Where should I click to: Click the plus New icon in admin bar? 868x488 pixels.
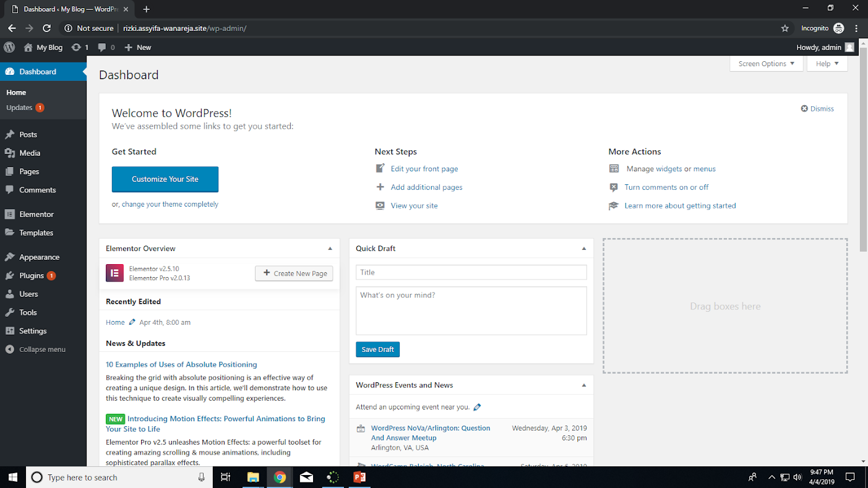point(128,47)
